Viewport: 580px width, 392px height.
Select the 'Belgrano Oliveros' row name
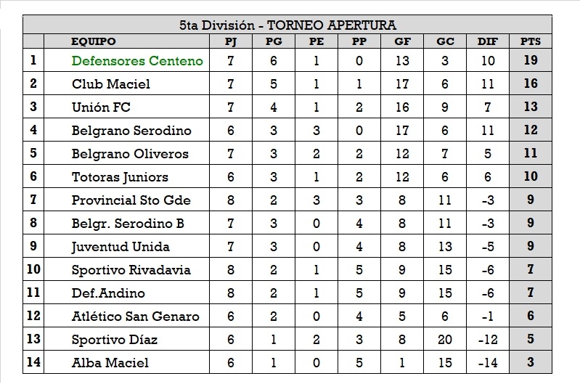(x=130, y=154)
